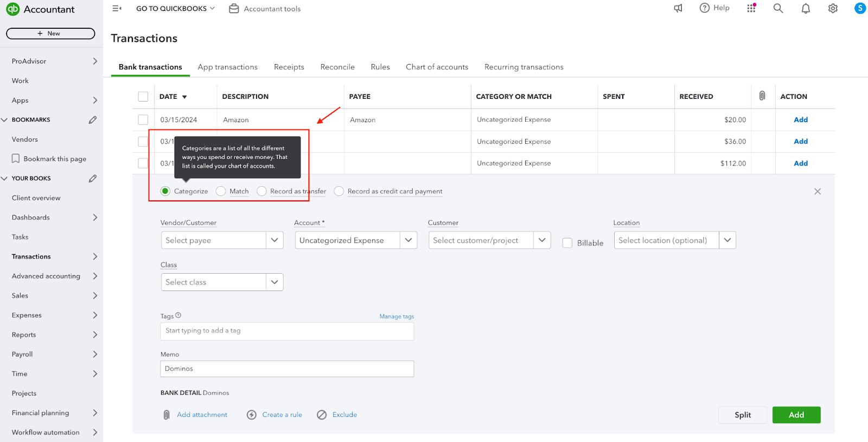Image resolution: width=868 pixels, height=442 pixels.
Task: Collapse the Your Books section
Action: [4, 178]
